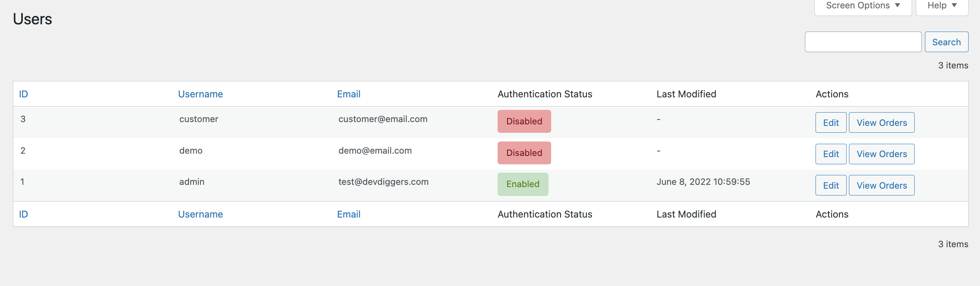The width and height of the screenshot is (980, 286).
Task: Sort by Email in table footer
Action: 348,214
